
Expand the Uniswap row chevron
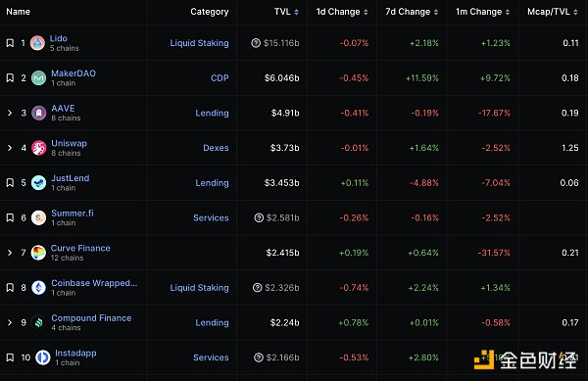(10, 148)
